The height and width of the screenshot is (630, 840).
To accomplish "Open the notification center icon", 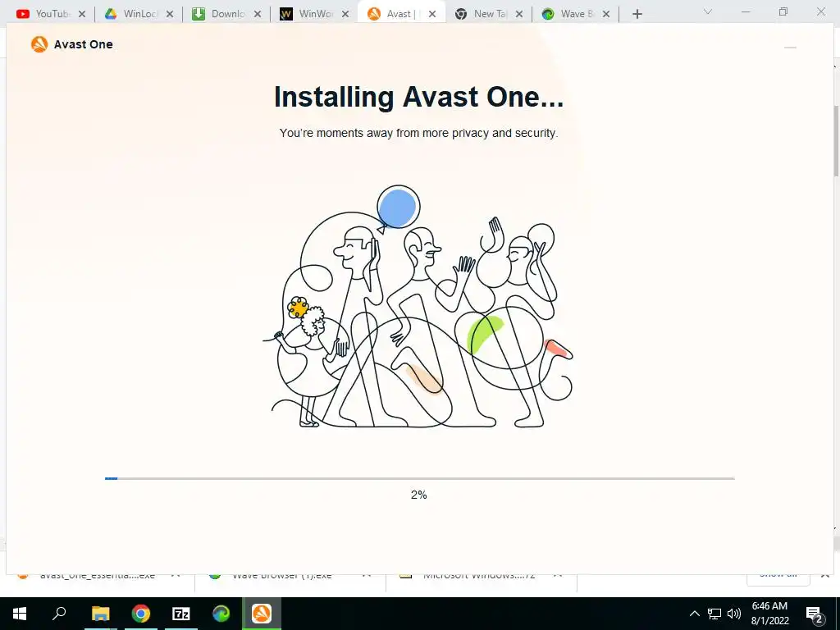I will pos(815,614).
